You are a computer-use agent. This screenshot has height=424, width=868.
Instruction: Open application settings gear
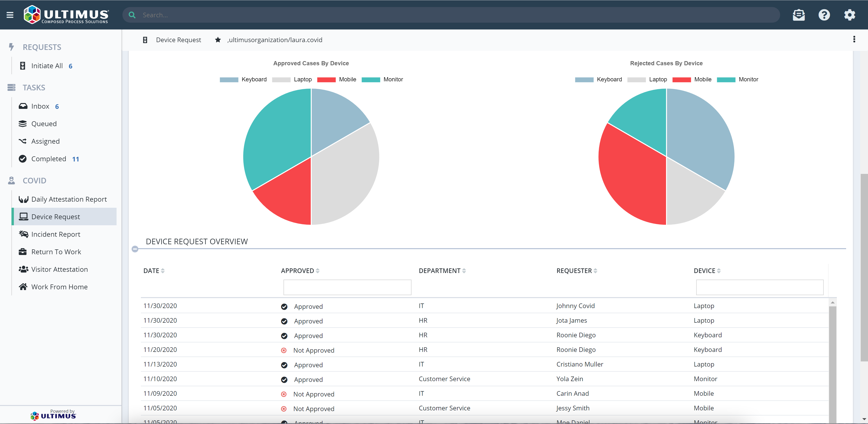coord(850,15)
